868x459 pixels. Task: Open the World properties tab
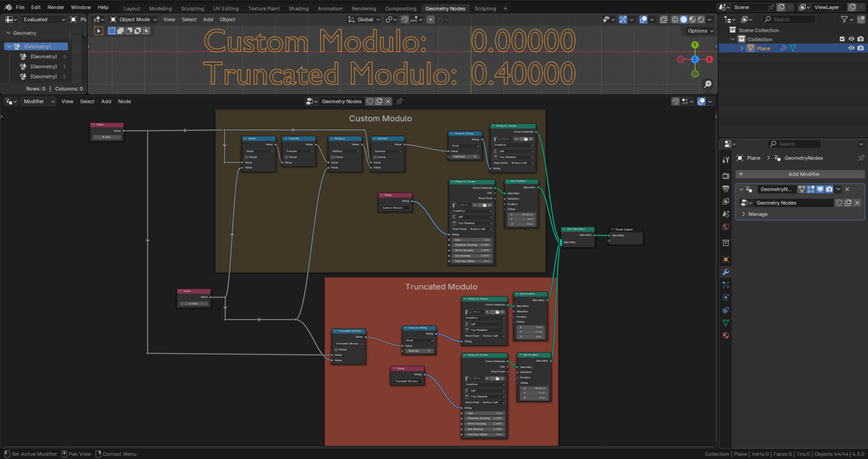pyautogui.click(x=726, y=227)
